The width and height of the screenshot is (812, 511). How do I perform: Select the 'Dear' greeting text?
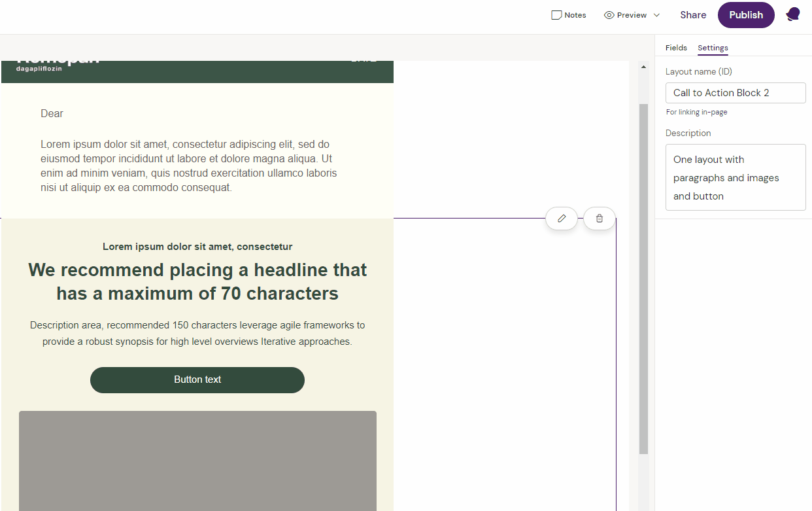(x=52, y=114)
